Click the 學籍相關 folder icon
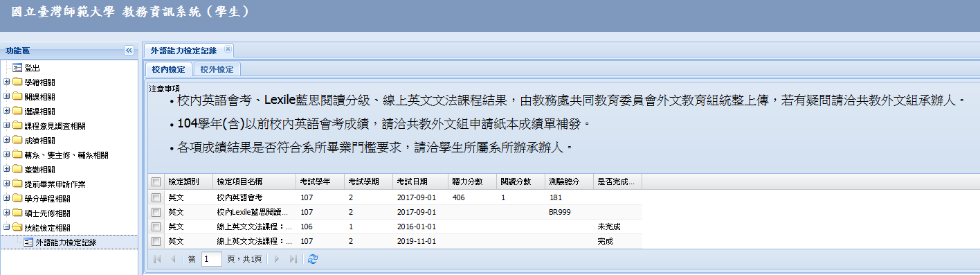This screenshot has width=980, height=275. click(17, 82)
